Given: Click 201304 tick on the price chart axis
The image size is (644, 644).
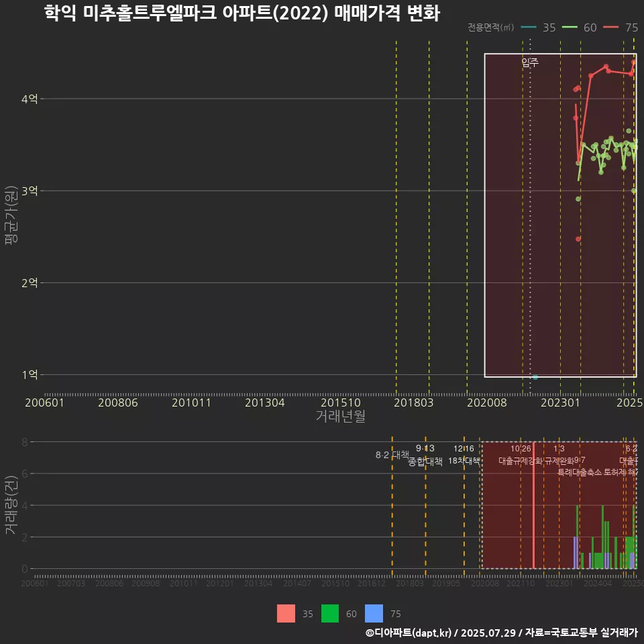Looking at the screenshot, I should [265, 402].
